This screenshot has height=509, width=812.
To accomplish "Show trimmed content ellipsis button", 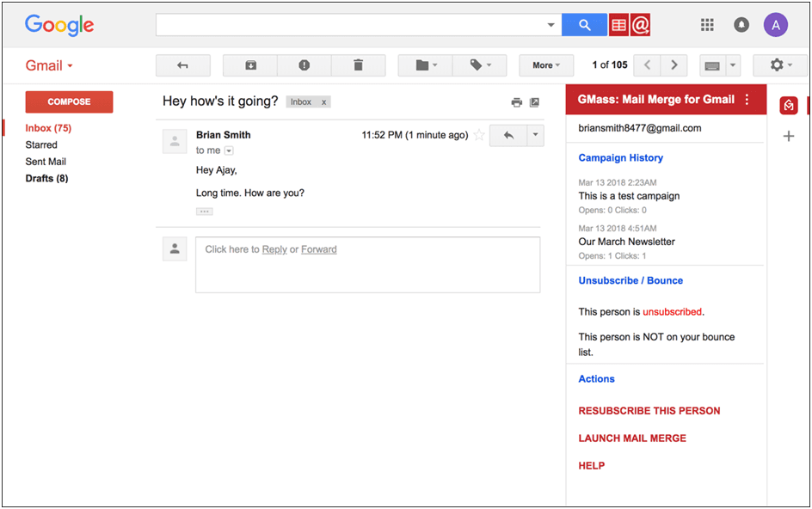I will click(205, 212).
